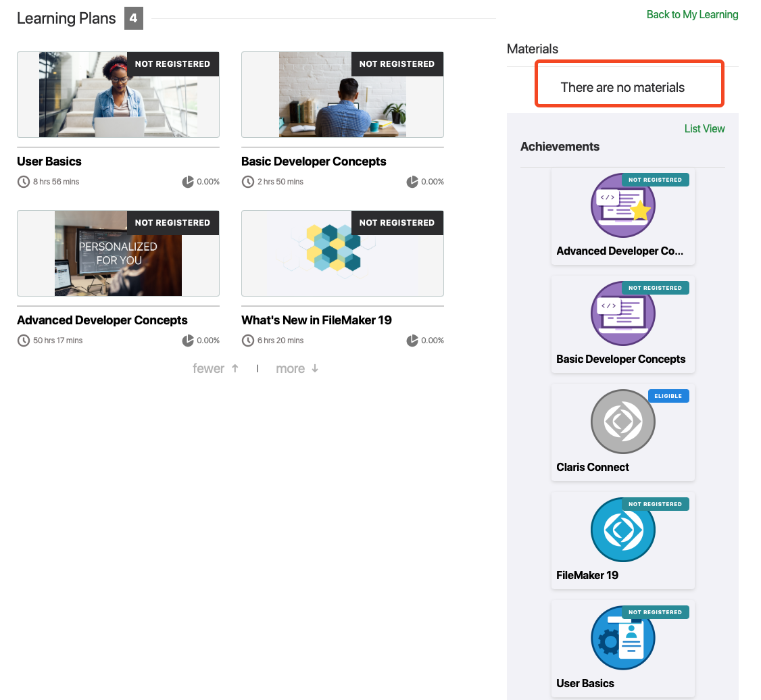
Task: Click the pie progress icon for Basic Developer Concepts
Action: [412, 182]
